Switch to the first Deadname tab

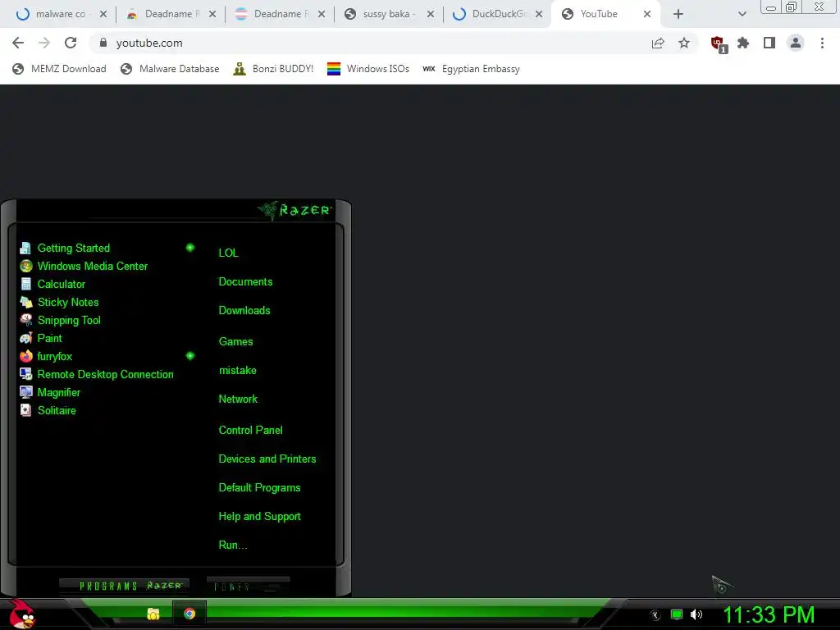click(169, 14)
